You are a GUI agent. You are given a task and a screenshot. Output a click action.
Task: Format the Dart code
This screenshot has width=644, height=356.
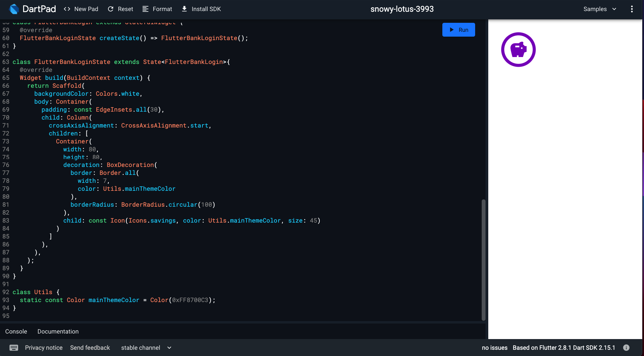(157, 9)
